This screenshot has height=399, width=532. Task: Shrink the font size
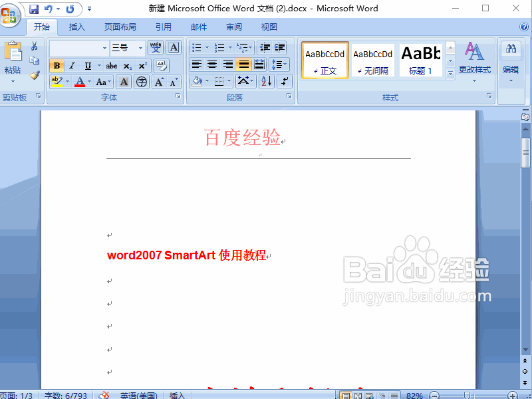[174, 82]
